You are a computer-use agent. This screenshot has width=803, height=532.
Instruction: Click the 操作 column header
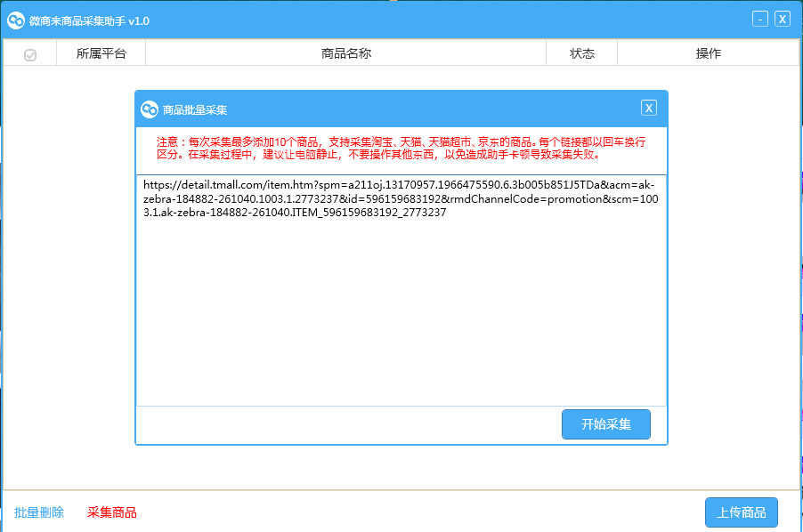708,53
